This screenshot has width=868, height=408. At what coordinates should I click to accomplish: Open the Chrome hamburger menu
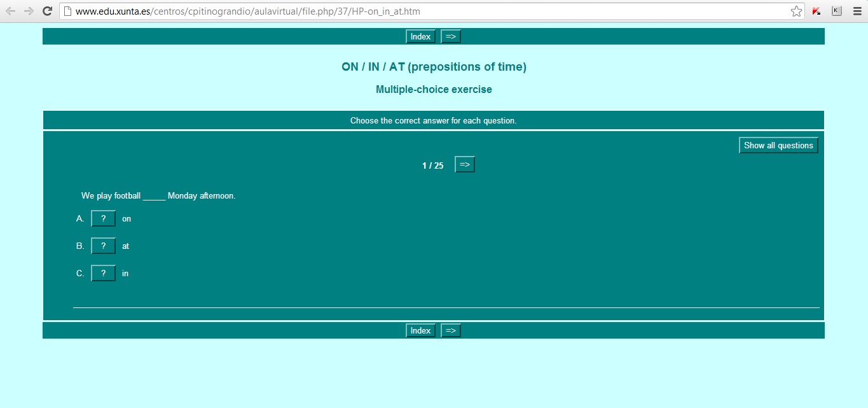click(x=857, y=10)
